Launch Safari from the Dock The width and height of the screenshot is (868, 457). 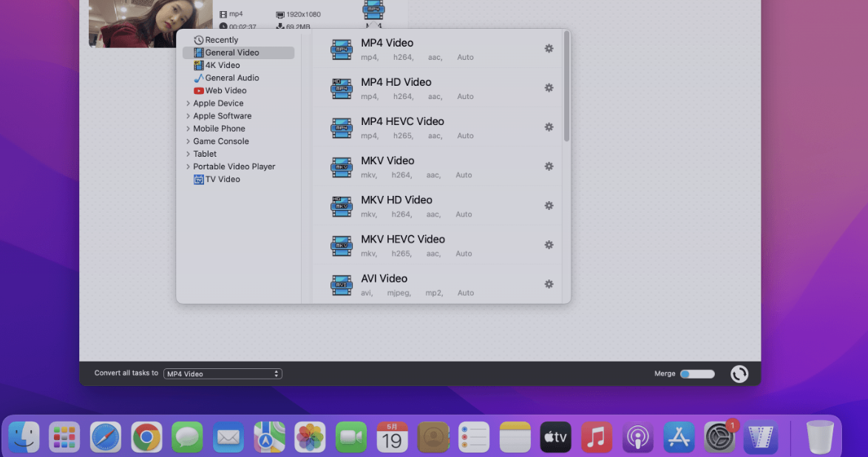(105, 437)
